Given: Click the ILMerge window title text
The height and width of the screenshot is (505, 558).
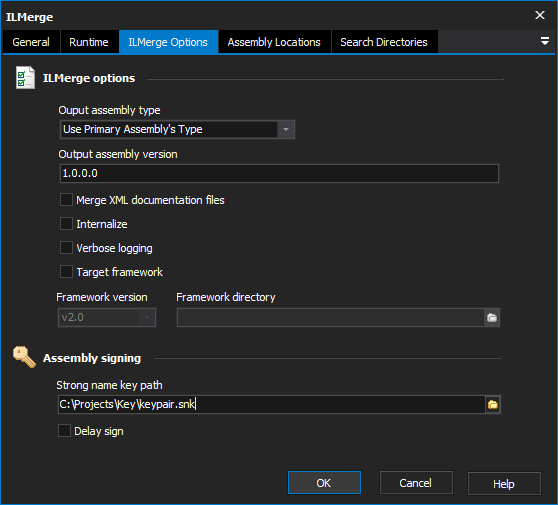Looking at the screenshot, I should click(30, 17).
